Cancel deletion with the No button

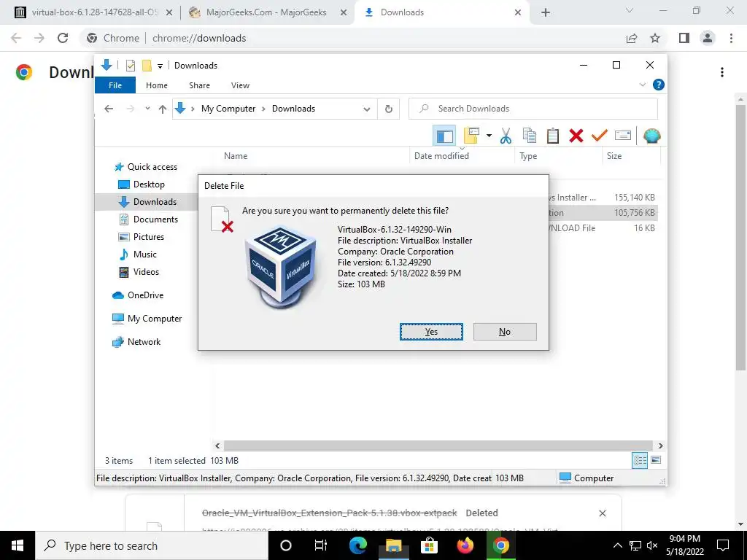coord(505,332)
